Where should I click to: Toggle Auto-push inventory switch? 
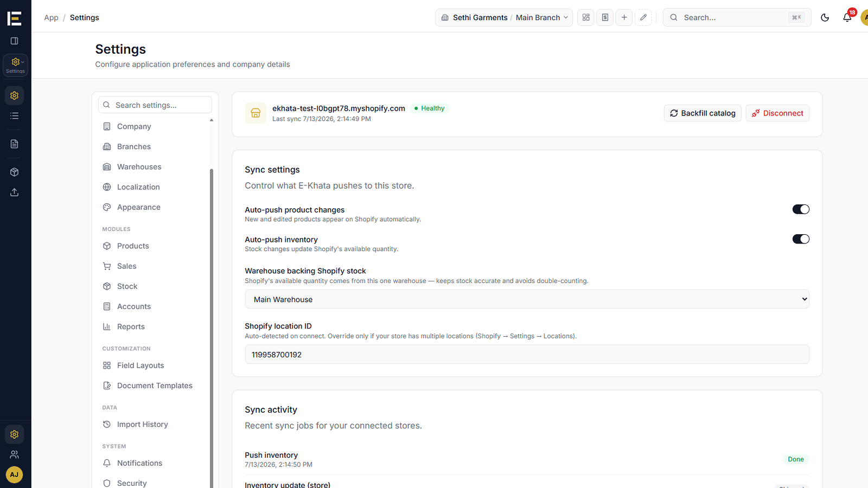click(x=801, y=239)
